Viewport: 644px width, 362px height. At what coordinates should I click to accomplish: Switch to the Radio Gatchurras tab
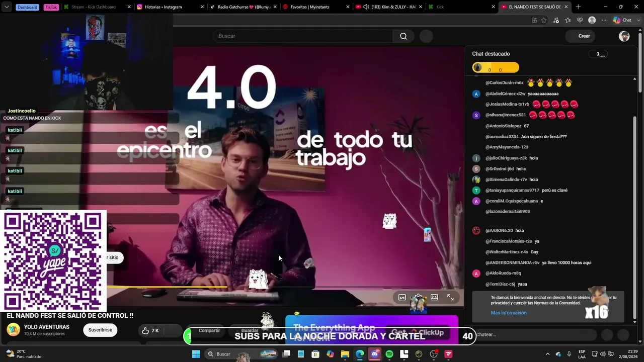pyautogui.click(x=244, y=7)
